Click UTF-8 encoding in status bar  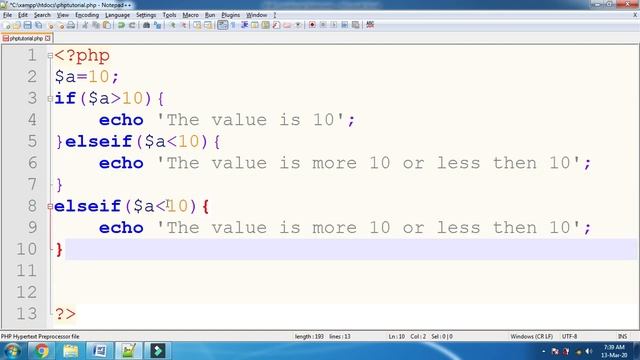click(569, 336)
